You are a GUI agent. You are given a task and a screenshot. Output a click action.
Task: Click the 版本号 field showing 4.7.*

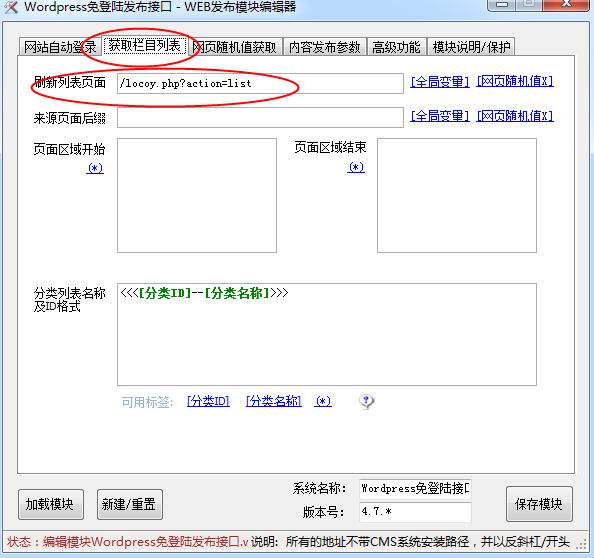click(x=415, y=512)
